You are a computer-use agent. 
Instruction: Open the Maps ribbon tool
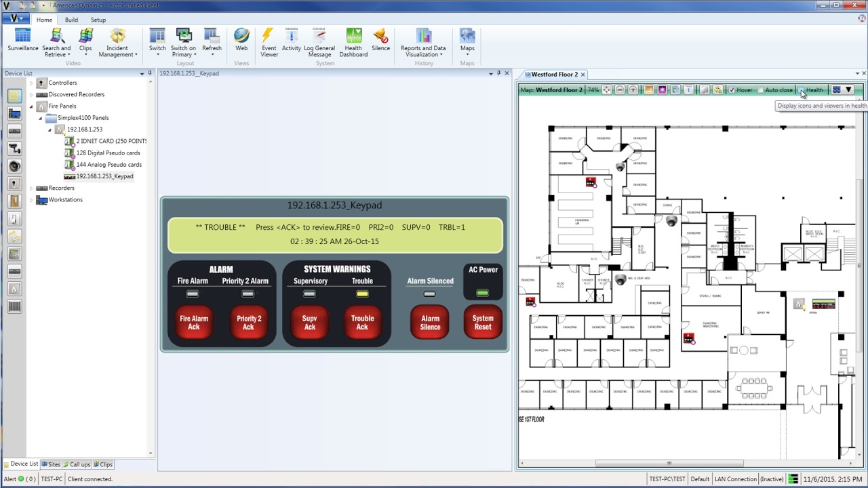[x=467, y=43]
